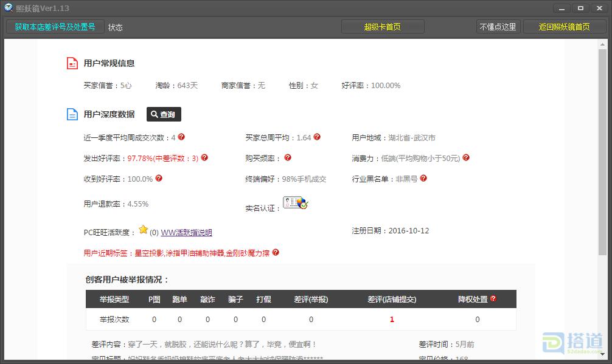This screenshot has height=364, width=612.
Task: Open the help icon next to 收到好评率
Action: (158, 178)
